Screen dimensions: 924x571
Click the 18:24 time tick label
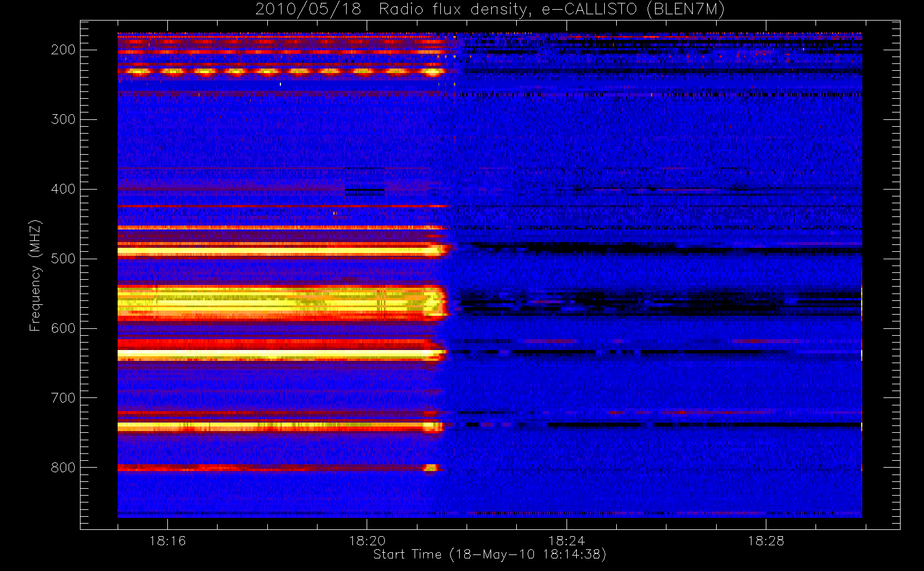click(x=567, y=541)
